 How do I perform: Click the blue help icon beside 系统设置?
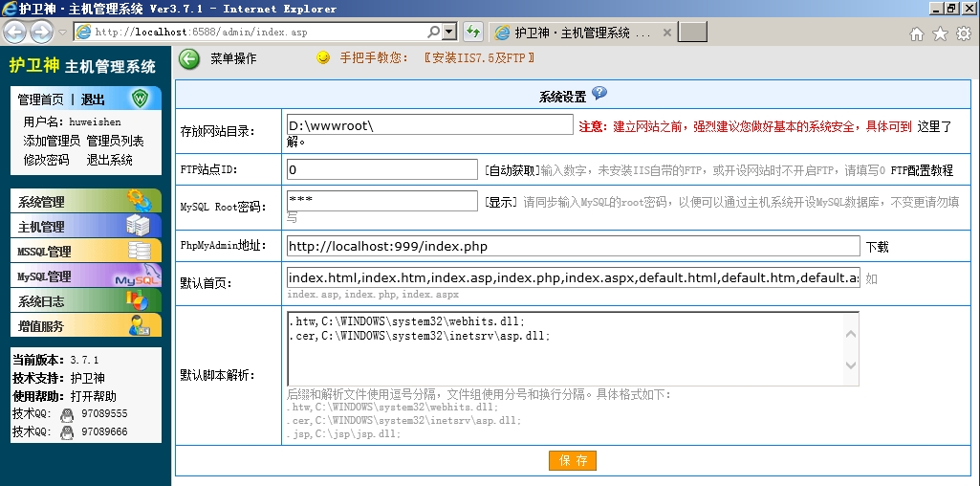click(599, 94)
